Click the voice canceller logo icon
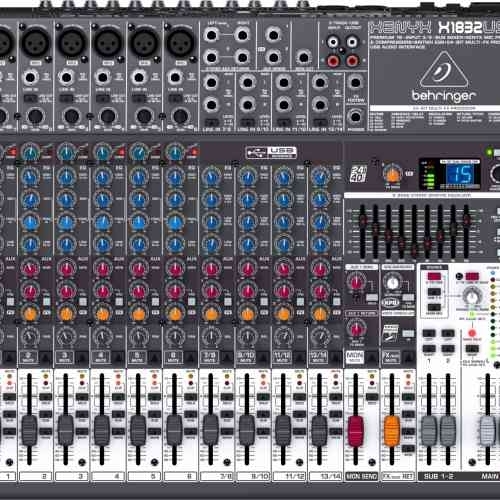 (390, 332)
